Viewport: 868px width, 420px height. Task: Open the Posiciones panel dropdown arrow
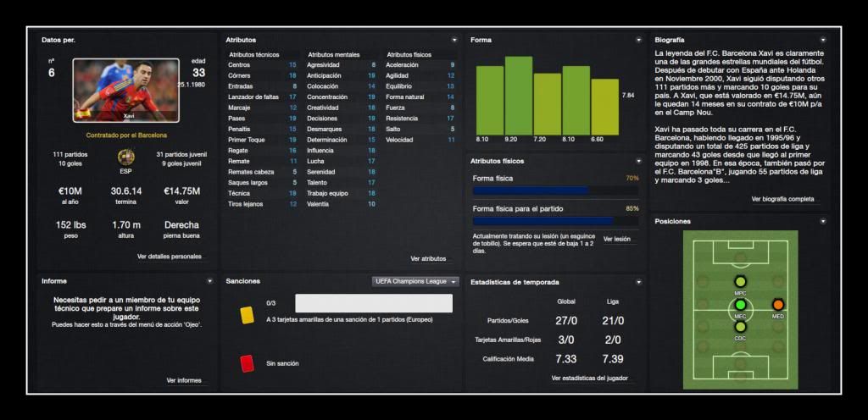(x=823, y=221)
